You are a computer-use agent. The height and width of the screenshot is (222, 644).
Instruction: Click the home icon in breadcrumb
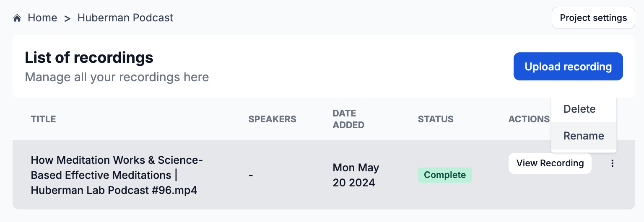[x=17, y=18]
